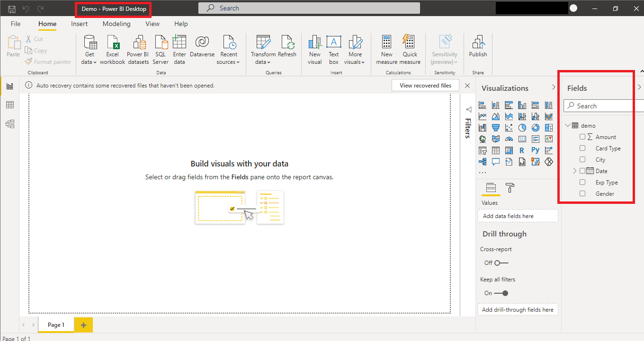Check the Amount field checkbox

click(582, 137)
